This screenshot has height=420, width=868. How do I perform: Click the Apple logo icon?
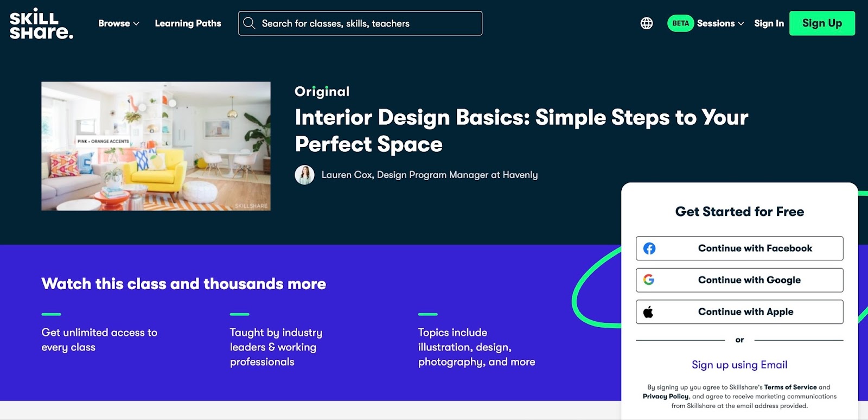(x=648, y=312)
